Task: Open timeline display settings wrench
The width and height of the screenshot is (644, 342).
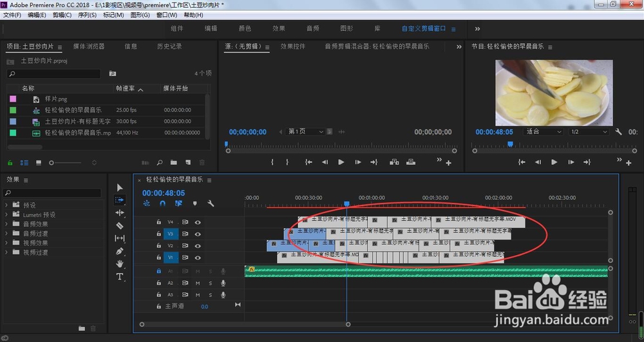Action: coord(211,204)
